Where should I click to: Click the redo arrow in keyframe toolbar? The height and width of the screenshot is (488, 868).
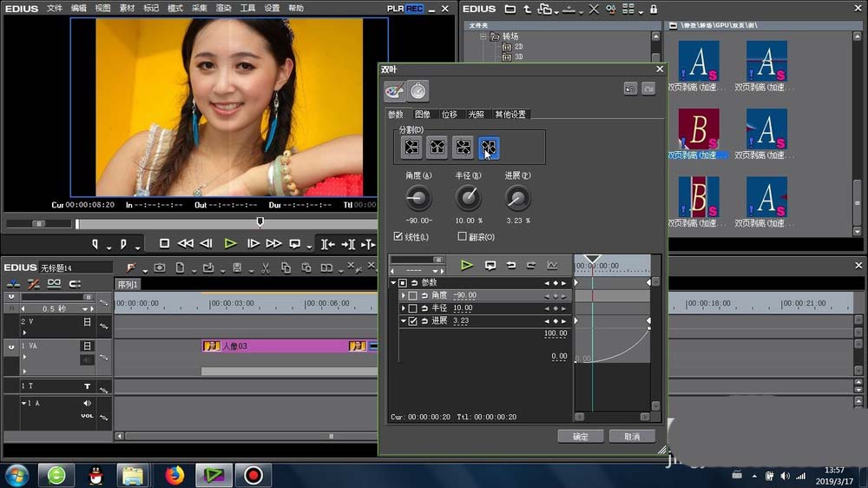(531, 266)
